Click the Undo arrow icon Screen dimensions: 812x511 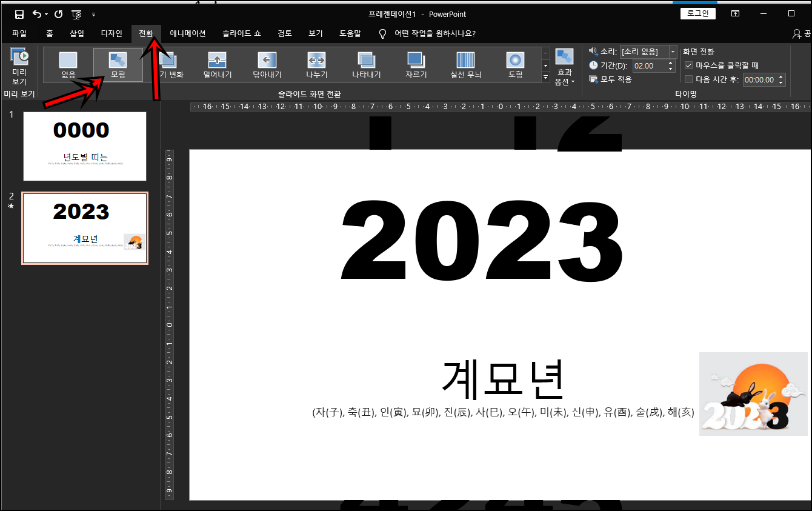[x=37, y=14]
